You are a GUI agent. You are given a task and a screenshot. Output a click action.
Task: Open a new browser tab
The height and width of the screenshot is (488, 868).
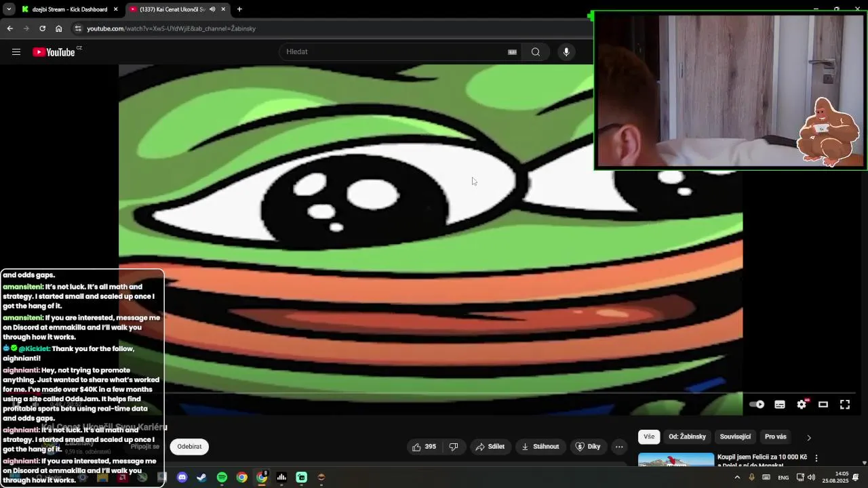[x=239, y=9]
